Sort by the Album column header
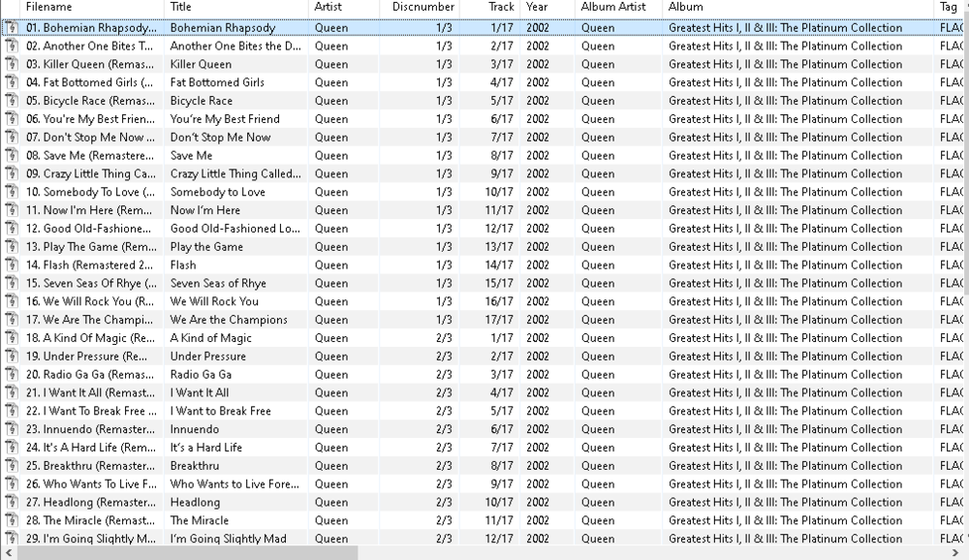The image size is (969, 560). coord(797,8)
